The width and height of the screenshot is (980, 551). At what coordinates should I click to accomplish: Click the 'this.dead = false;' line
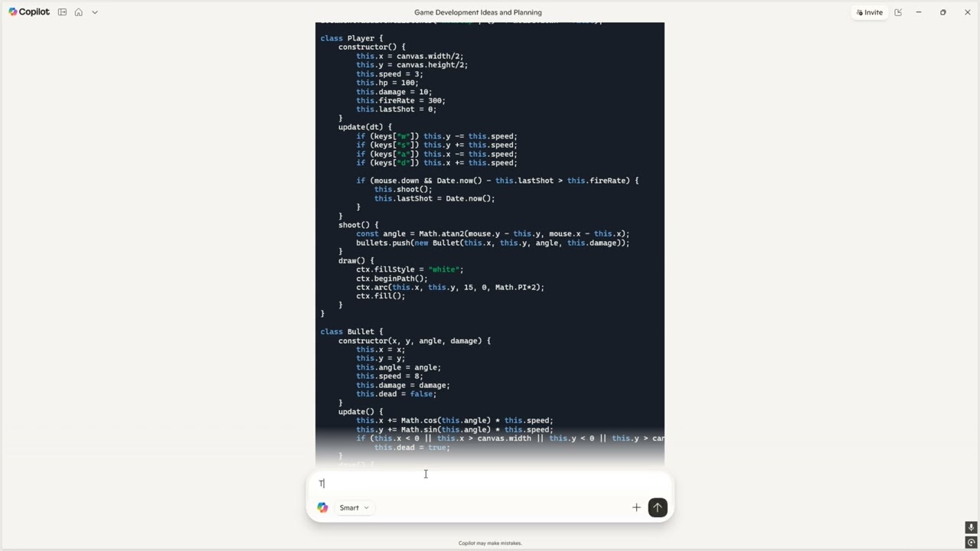coord(396,394)
